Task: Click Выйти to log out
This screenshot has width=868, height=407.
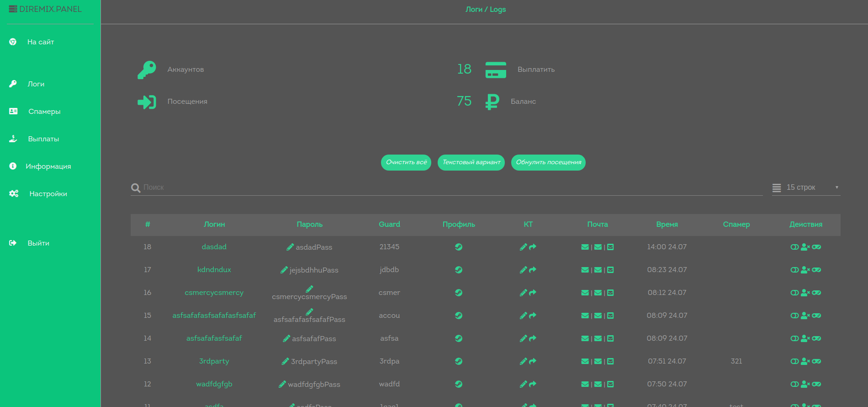Action: click(38, 243)
